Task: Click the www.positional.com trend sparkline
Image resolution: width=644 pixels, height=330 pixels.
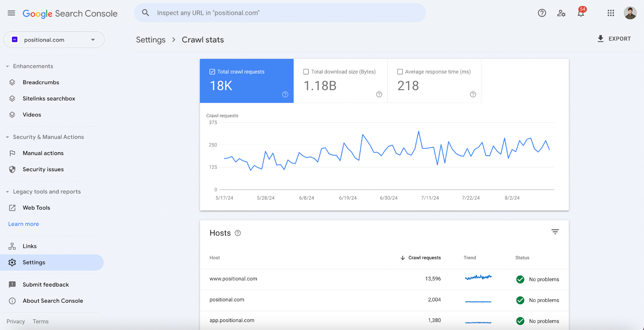Action: point(478,277)
